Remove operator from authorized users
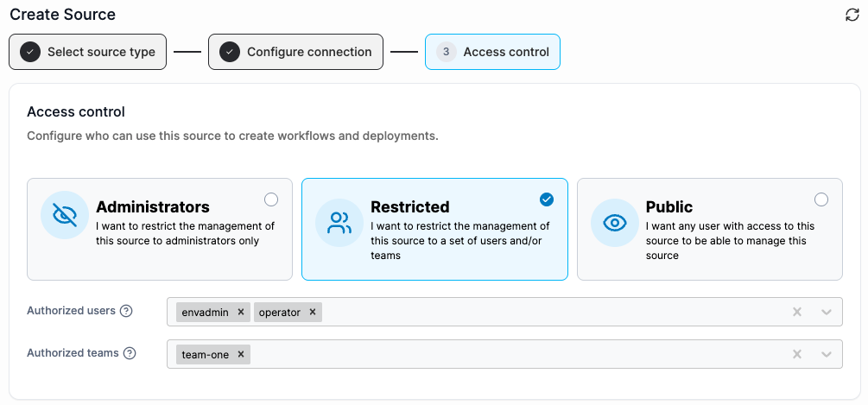Viewport: 868px width, 405px height. point(312,312)
